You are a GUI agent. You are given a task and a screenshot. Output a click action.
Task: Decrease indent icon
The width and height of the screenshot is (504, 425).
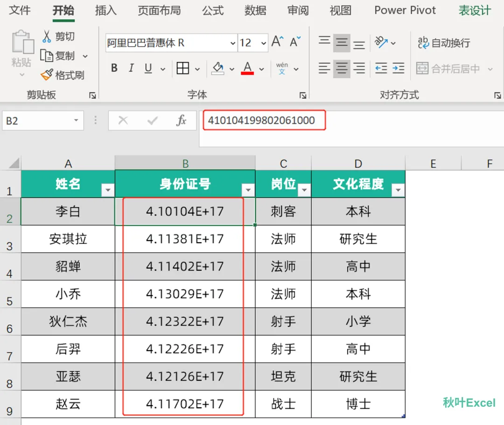[x=381, y=69]
